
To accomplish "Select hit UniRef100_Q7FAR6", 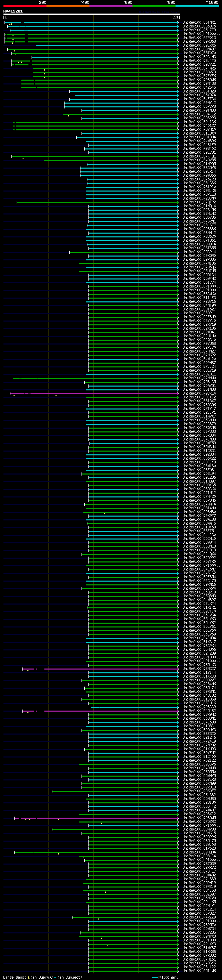I will 199,68.
